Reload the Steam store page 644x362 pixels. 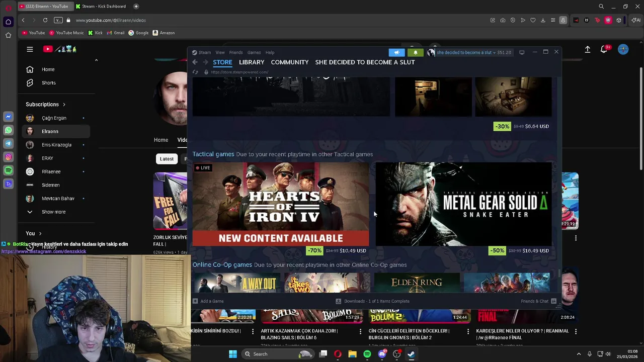[195, 72]
